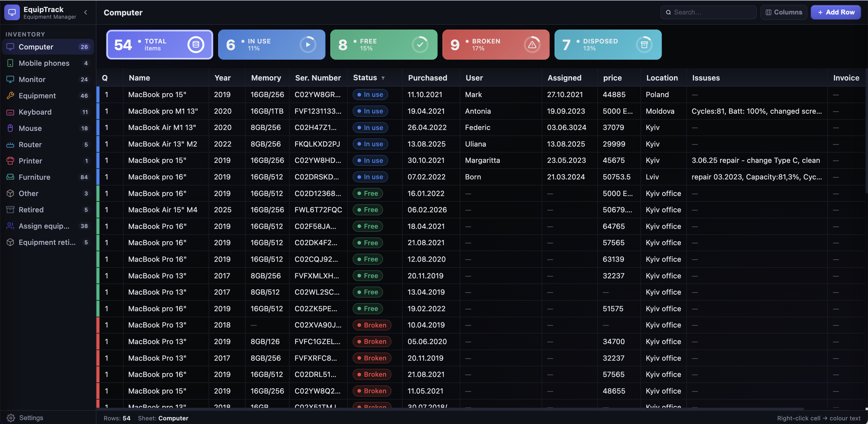This screenshot has width=868, height=424.
Task: Open Free status of serial C02F58JA row
Action: click(368, 226)
